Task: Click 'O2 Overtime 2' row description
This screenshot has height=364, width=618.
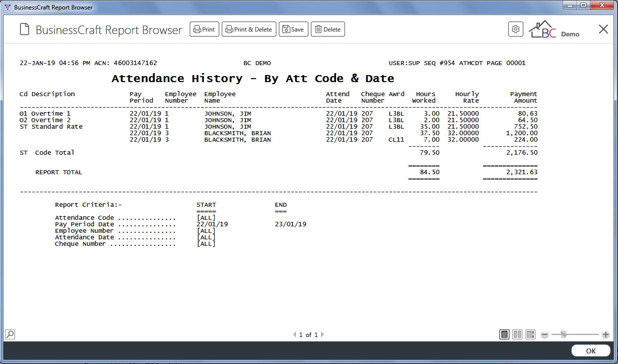Action: pos(45,120)
